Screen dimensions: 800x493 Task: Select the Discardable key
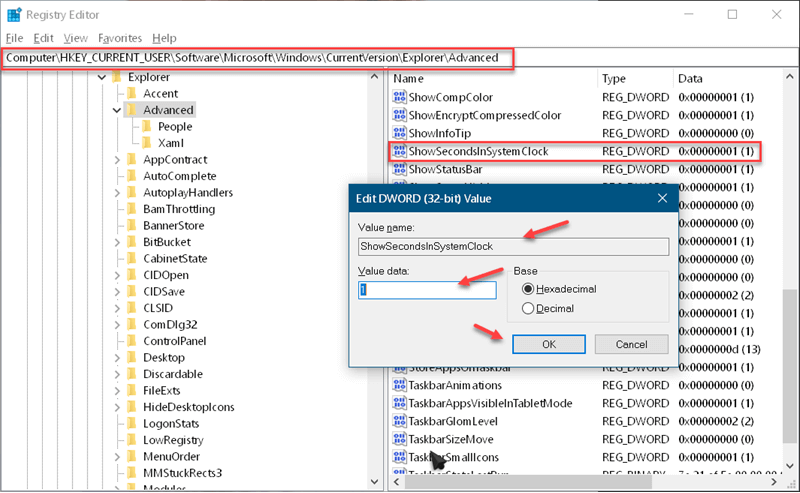(172, 374)
